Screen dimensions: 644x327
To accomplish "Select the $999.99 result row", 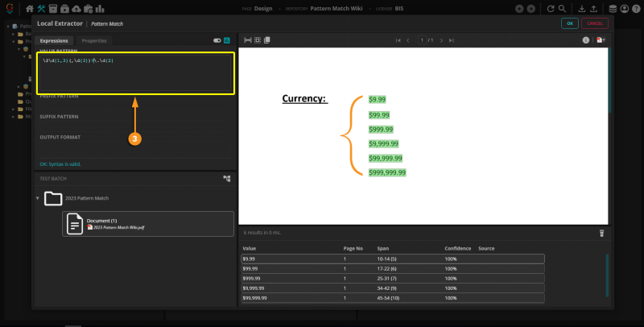I will click(x=393, y=279).
